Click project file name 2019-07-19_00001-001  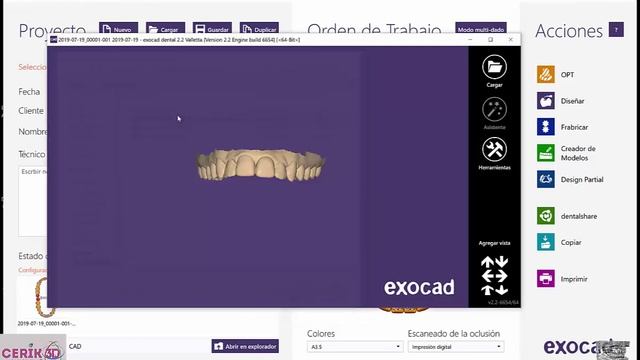point(46,323)
